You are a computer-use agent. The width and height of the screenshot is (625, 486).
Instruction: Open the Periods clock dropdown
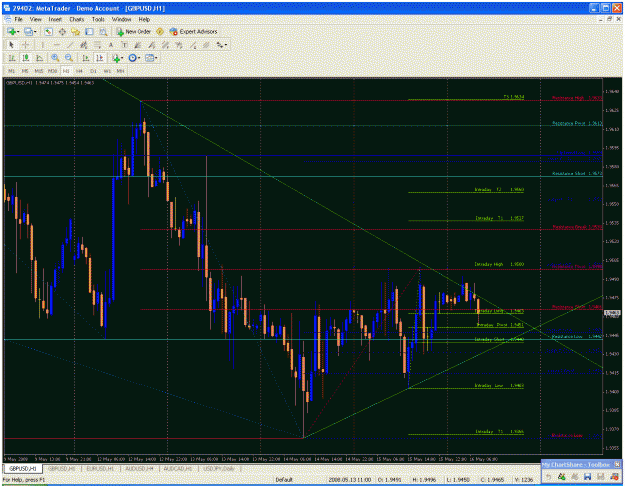point(134,58)
